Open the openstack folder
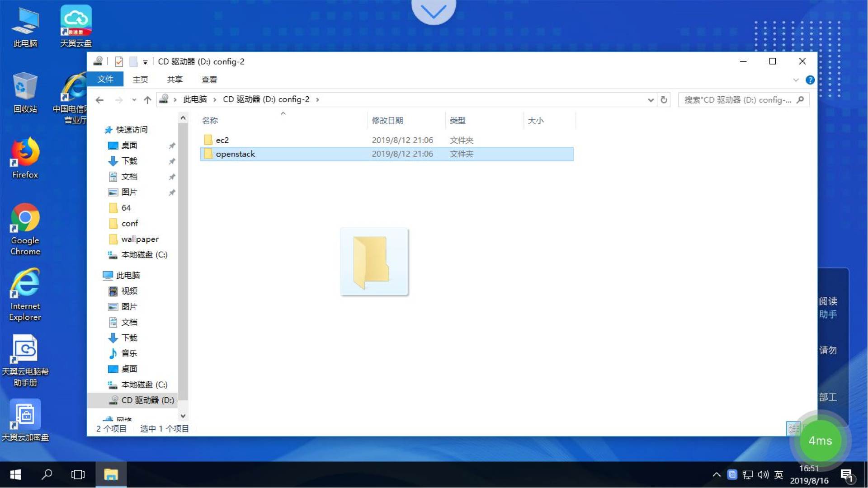The image size is (868, 488). (x=236, y=154)
